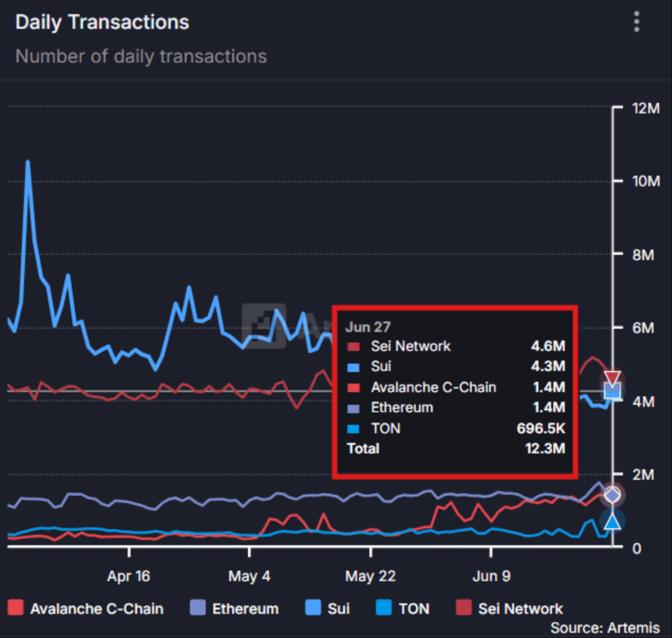Click the Jun 27 tooltip date

pyautogui.click(x=368, y=327)
